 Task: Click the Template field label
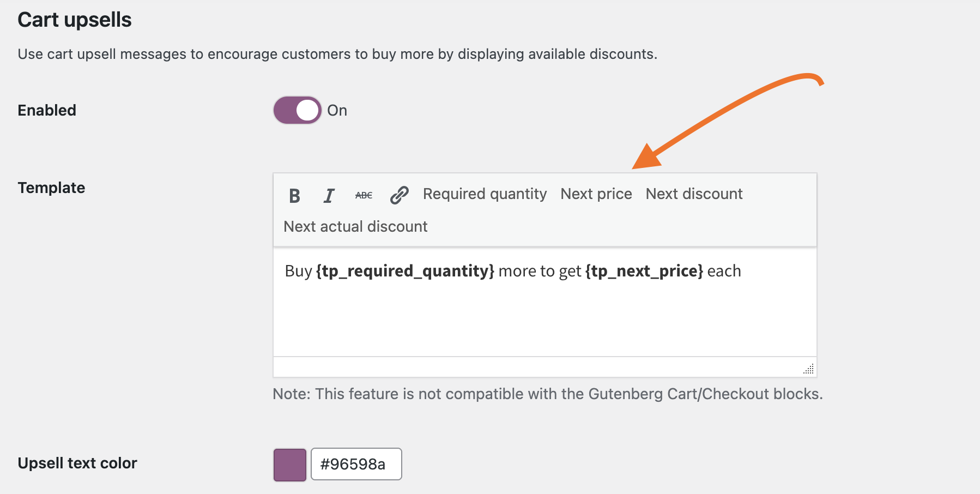(x=51, y=188)
